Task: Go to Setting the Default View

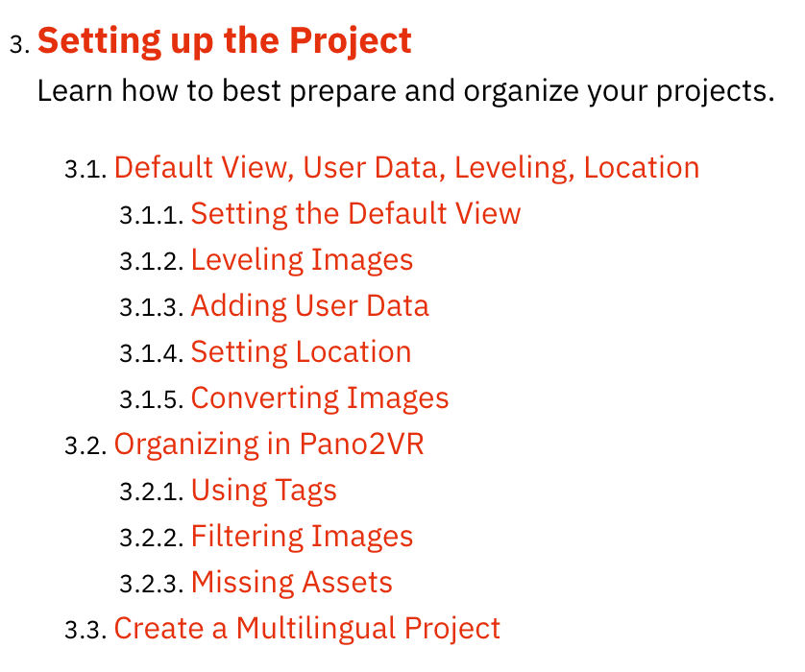Action: coord(355,213)
